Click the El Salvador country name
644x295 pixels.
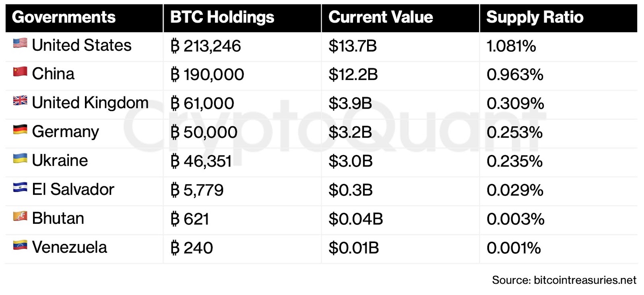(x=73, y=190)
